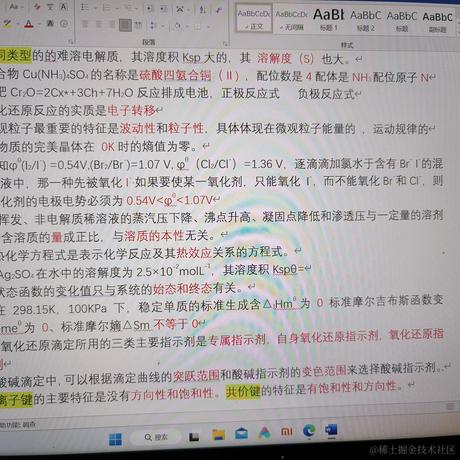Apply the 标题 title style
Viewport: 460px width, 460px height.
402,21
